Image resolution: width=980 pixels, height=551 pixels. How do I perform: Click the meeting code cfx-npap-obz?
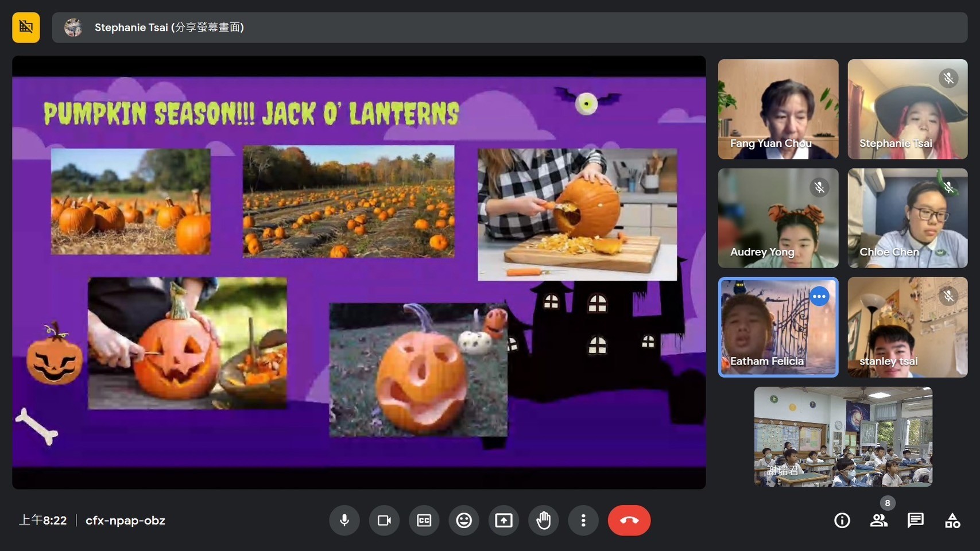coord(125,520)
